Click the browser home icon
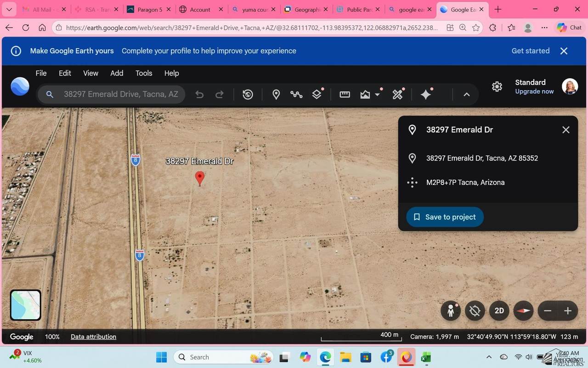588x368 pixels. tap(42, 28)
